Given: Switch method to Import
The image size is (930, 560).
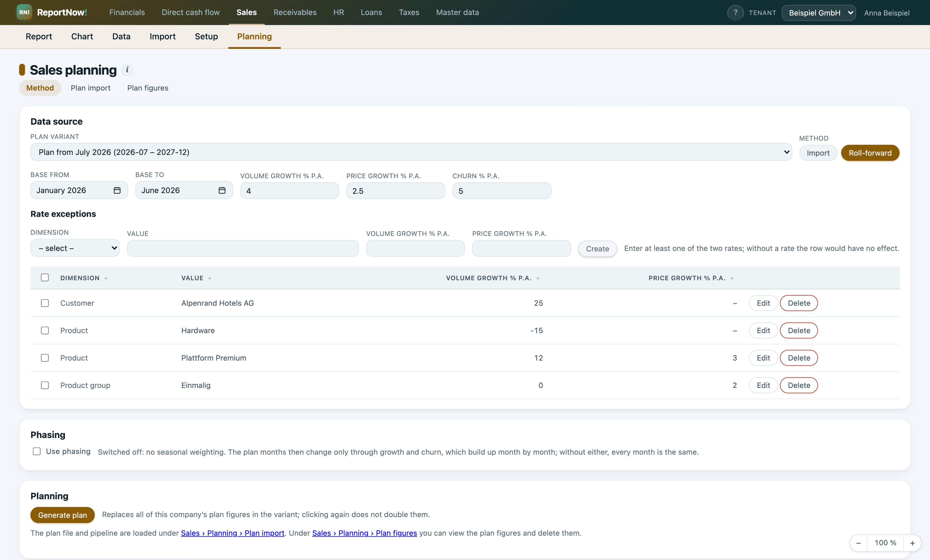Looking at the screenshot, I should click(818, 153).
